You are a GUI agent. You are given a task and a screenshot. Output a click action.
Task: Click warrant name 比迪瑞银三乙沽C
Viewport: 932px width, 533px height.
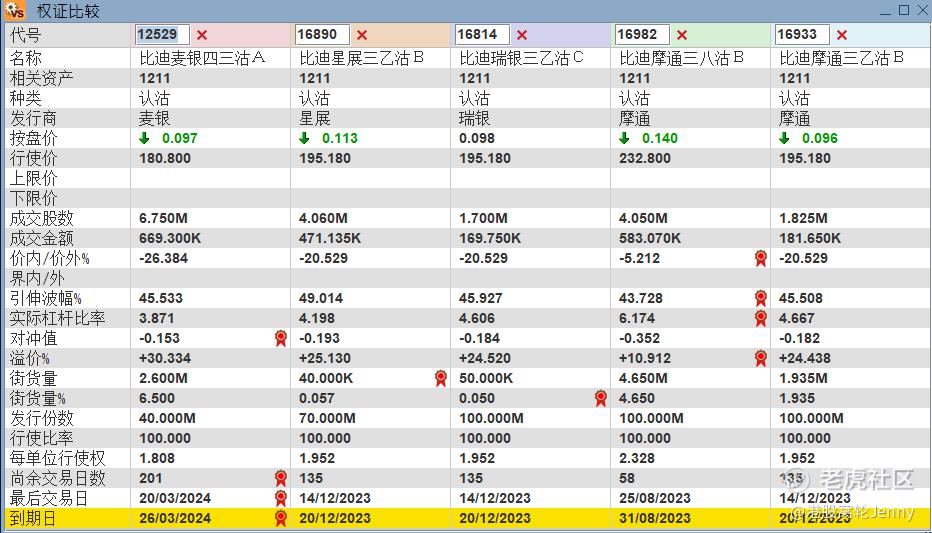click(x=521, y=58)
